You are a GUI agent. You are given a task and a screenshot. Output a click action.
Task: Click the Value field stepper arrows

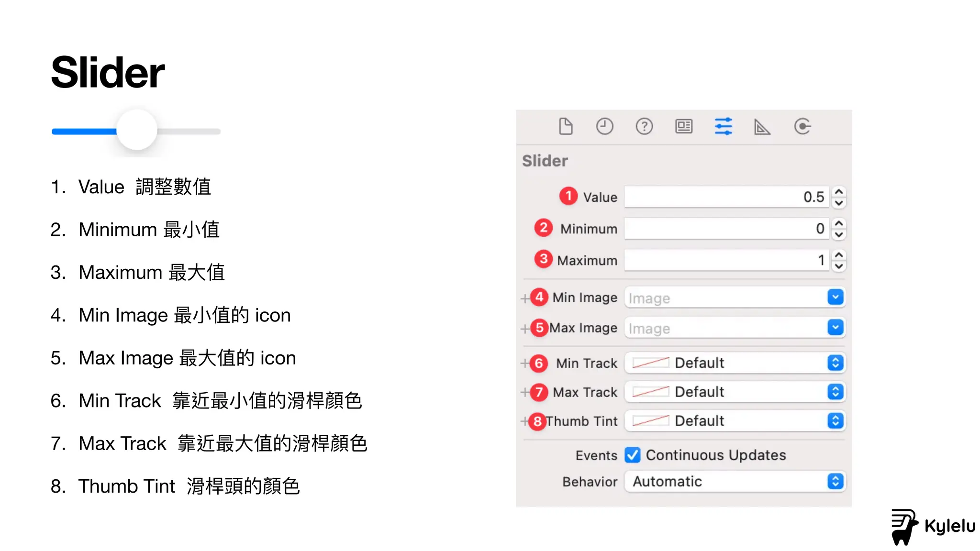839,197
